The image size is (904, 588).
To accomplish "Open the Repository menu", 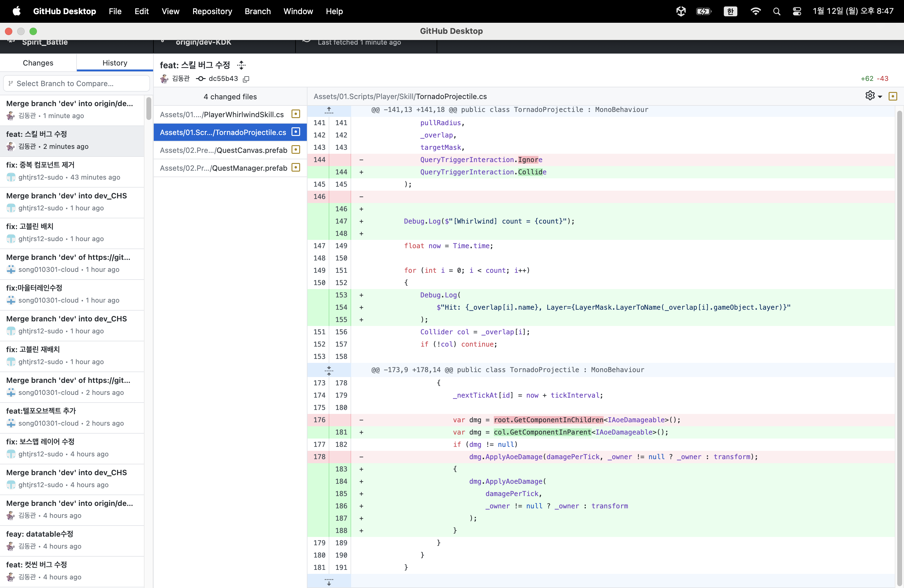I will pyautogui.click(x=212, y=11).
